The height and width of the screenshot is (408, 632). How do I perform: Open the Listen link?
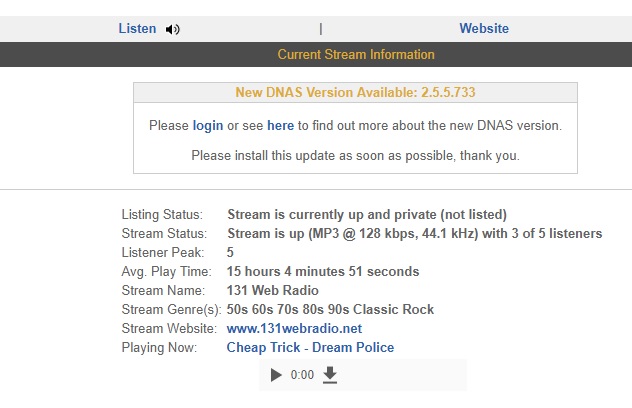137,29
